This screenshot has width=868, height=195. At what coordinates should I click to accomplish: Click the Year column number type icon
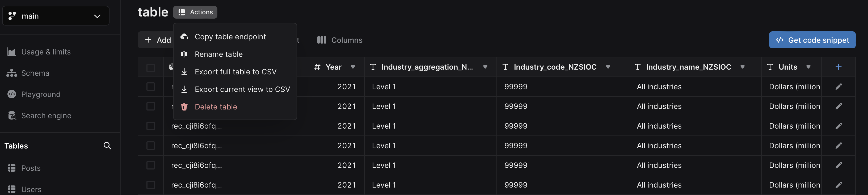tap(317, 67)
